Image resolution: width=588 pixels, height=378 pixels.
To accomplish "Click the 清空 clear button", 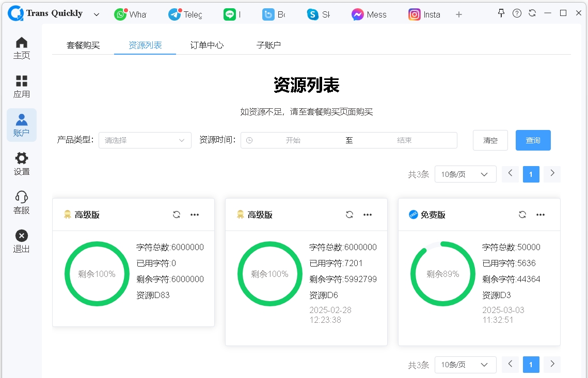I will [490, 140].
